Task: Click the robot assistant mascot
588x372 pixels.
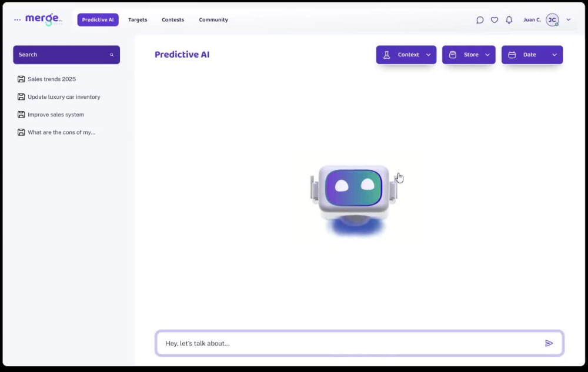Action: click(x=353, y=200)
